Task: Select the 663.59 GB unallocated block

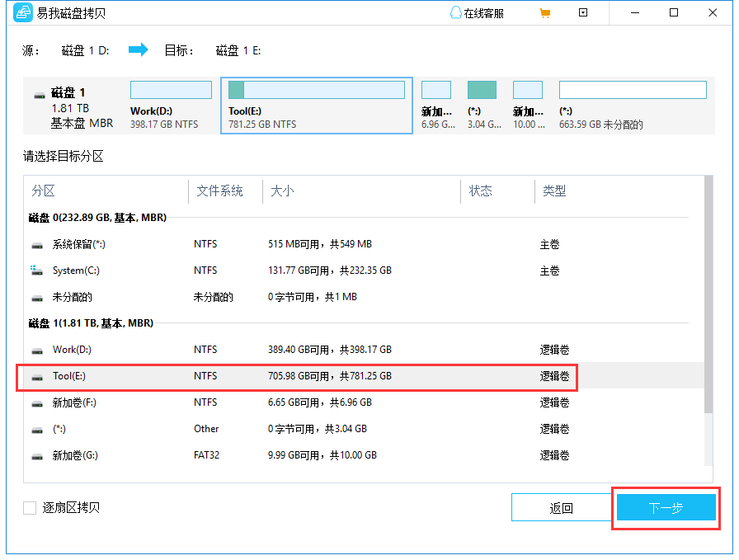Action: click(x=632, y=88)
